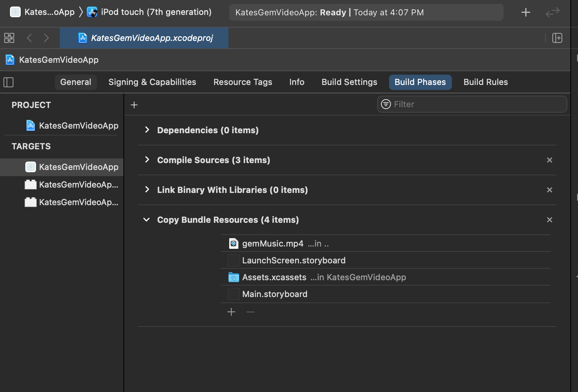Toggle the code review arrows button
The width and height of the screenshot is (578, 392).
point(552,13)
